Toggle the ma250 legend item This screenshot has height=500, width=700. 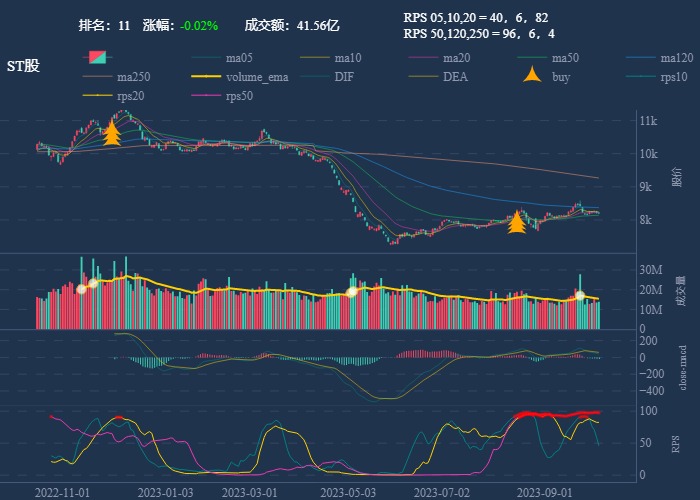[x=133, y=77]
